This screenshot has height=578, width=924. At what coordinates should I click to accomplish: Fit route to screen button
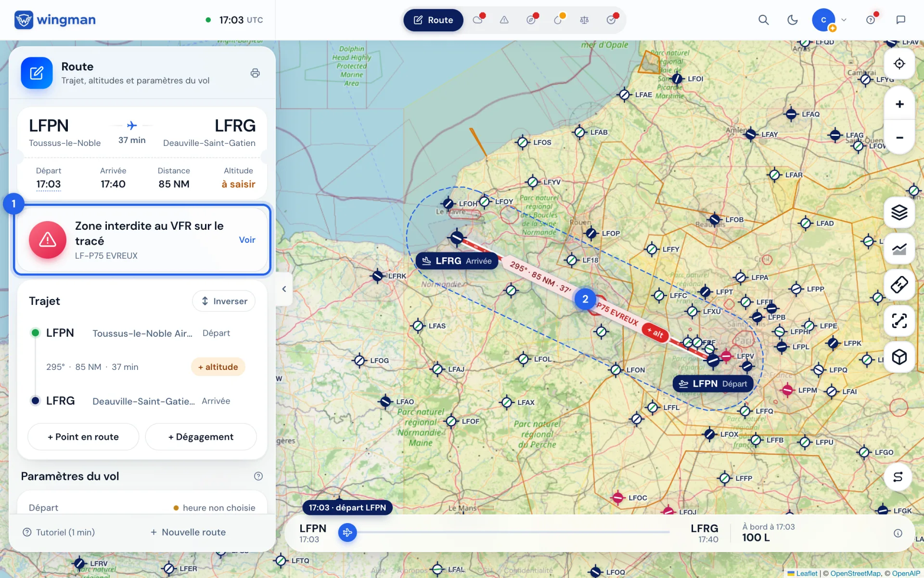(x=899, y=321)
